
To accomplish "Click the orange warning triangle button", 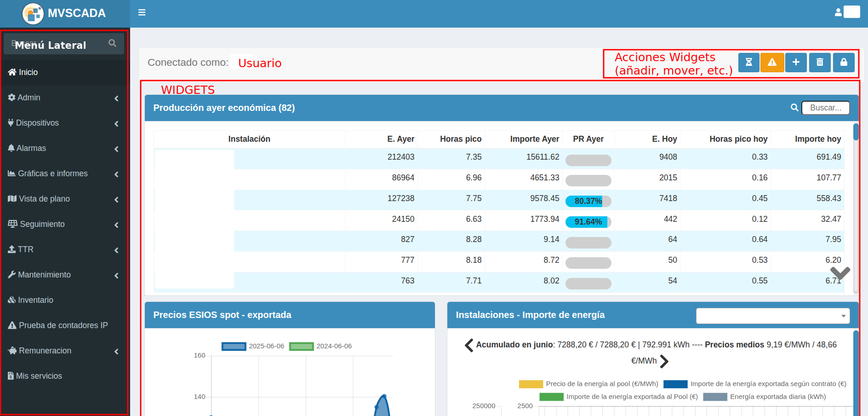I will click(x=772, y=62).
